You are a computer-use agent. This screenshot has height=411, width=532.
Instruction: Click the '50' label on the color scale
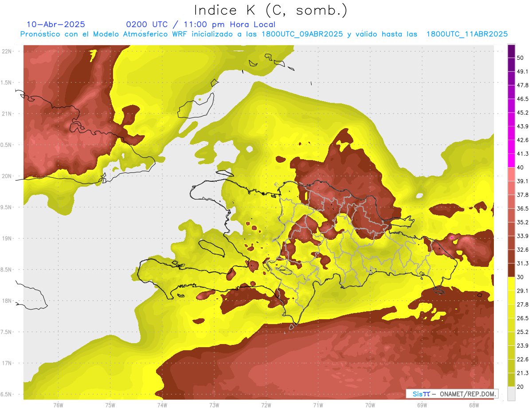[x=520, y=58]
